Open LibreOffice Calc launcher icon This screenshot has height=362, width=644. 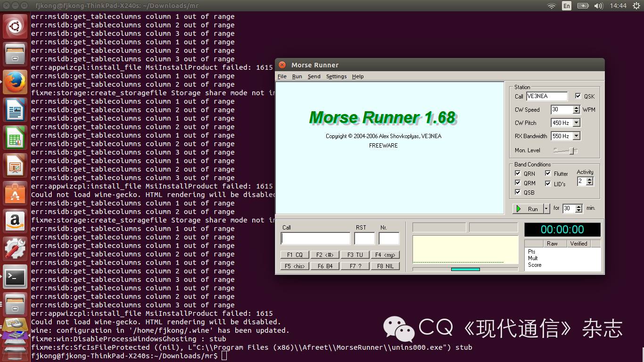pyautogui.click(x=15, y=138)
